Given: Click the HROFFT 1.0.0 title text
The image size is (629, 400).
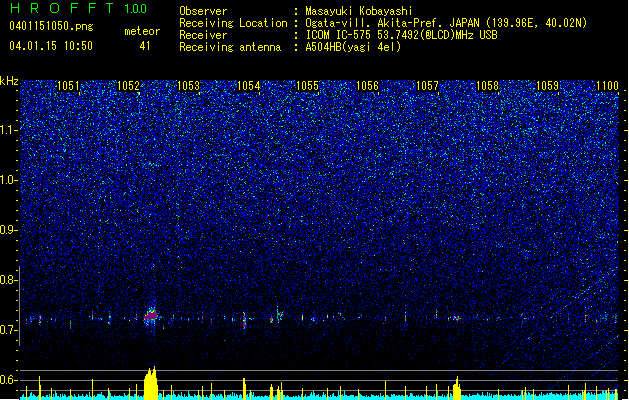Looking at the screenshot, I should point(78,8).
